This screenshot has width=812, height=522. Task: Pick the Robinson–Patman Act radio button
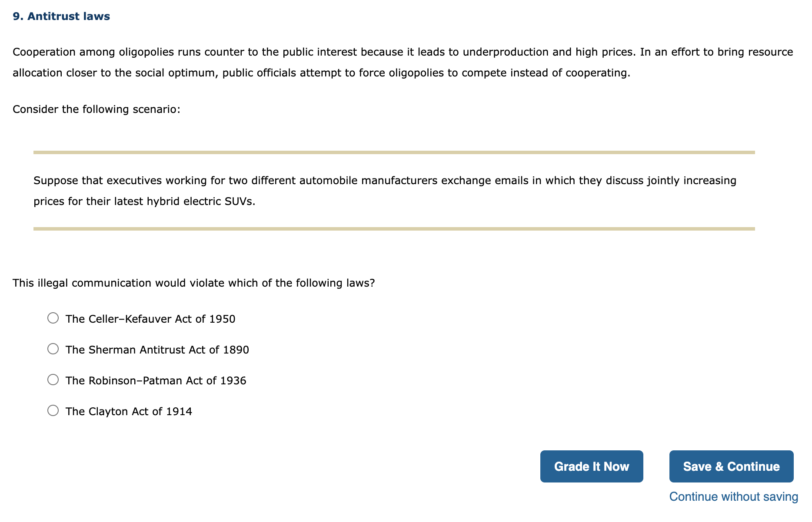click(x=53, y=380)
